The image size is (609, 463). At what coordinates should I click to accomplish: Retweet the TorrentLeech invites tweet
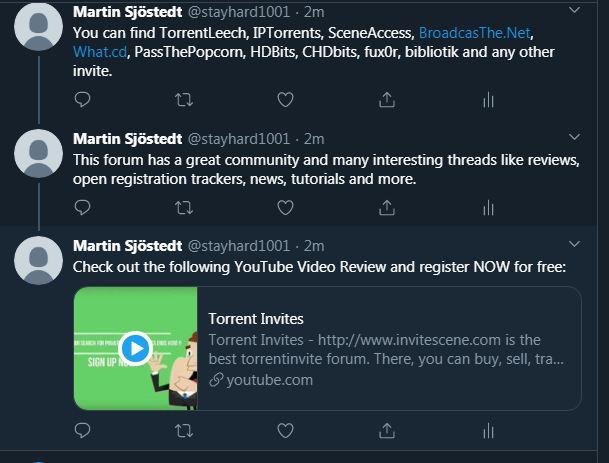184,99
